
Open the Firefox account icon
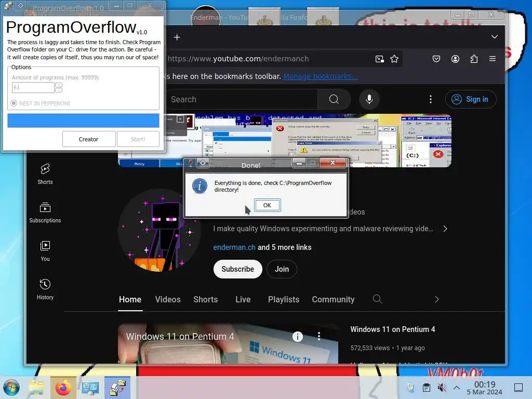(455, 59)
